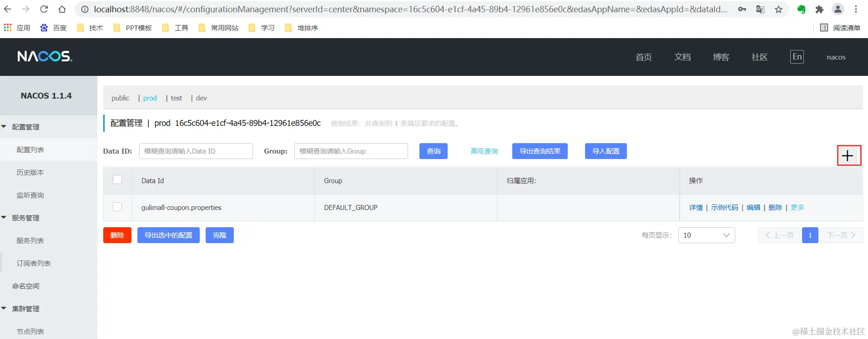Check the gulimall-coupon.properties row checkbox
The image size is (868, 339).
(117, 207)
